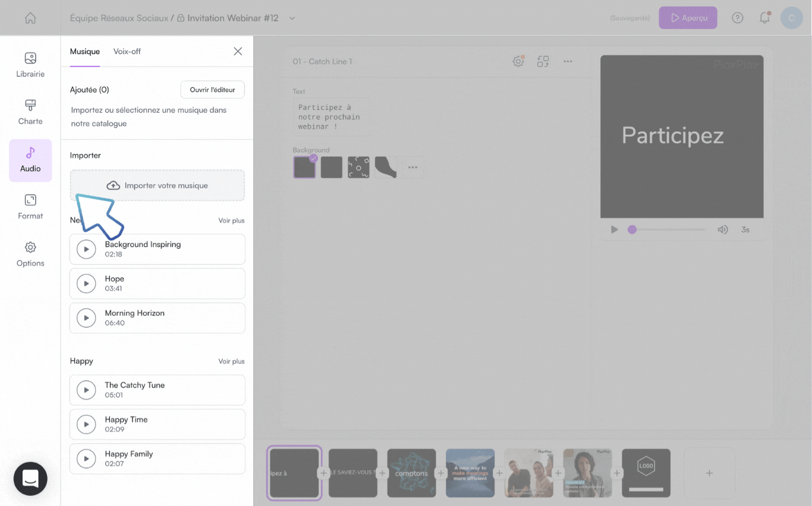Open Options gear in sidebar
The height and width of the screenshot is (506, 812).
coord(30,254)
